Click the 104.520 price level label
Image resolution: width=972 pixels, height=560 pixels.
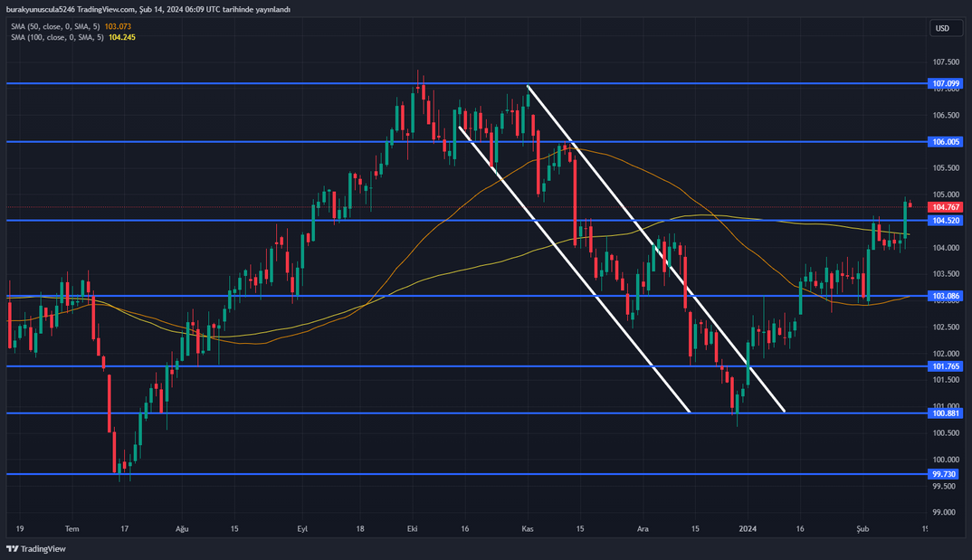946,221
